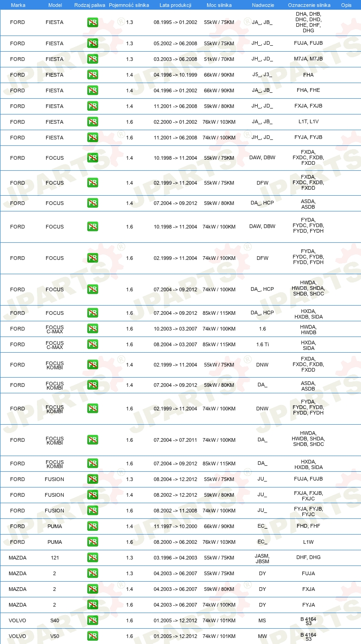
Task: Select model cell '121'
Action: pos(55,558)
